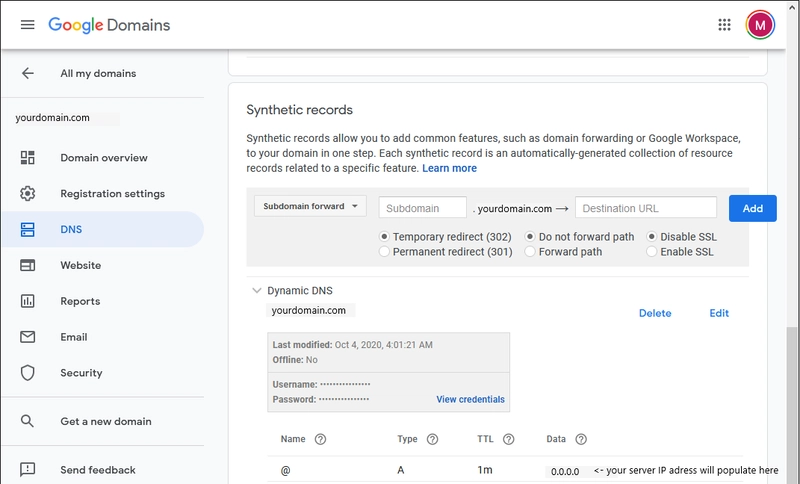The width and height of the screenshot is (800, 484).
Task: Open help tooltip next to TTL column
Action: point(508,439)
